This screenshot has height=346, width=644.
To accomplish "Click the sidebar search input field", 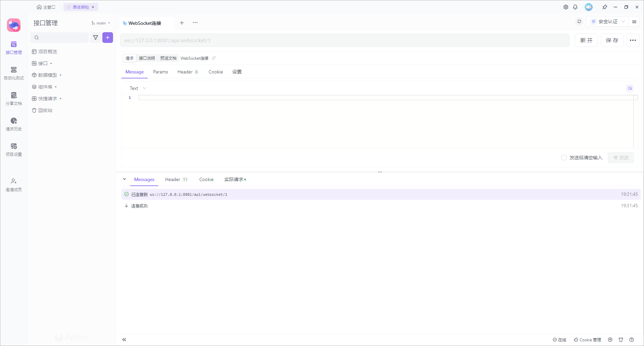I will click(x=62, y=38).
